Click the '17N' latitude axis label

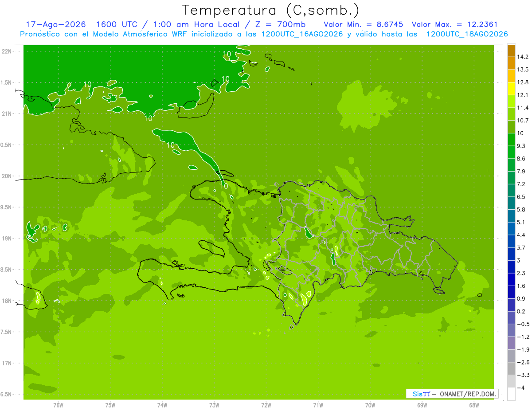7,363
